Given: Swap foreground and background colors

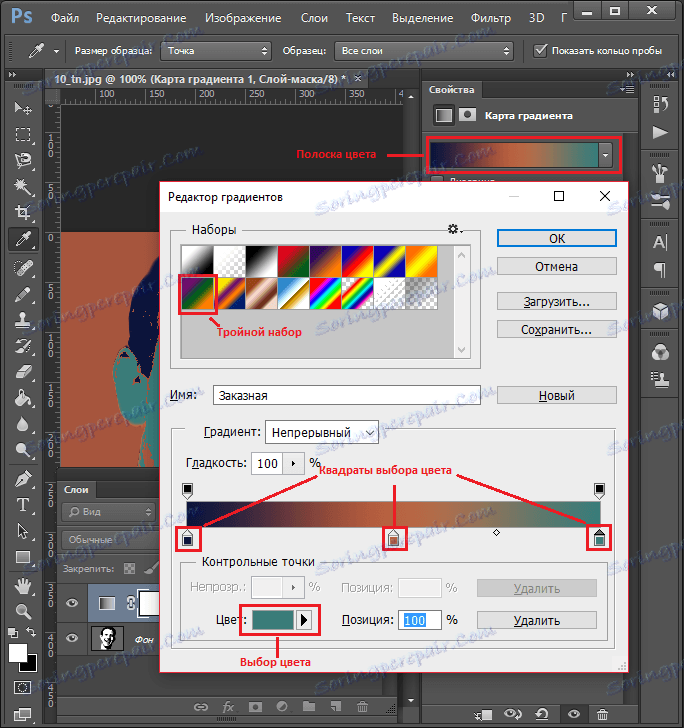Looking at the screenshot, I should click(31, 632).
